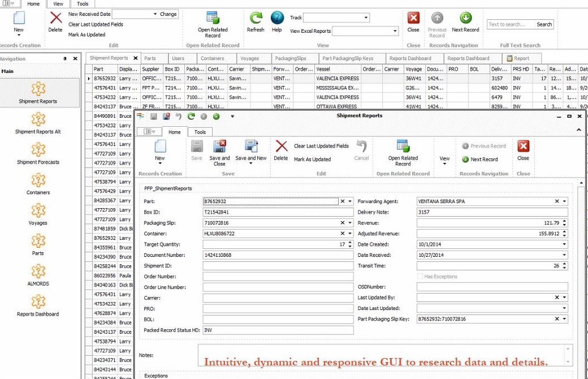The image size is (588, 379).
Task: Open Related Record icon in main ribbon
Action: (x=213, y=18)
